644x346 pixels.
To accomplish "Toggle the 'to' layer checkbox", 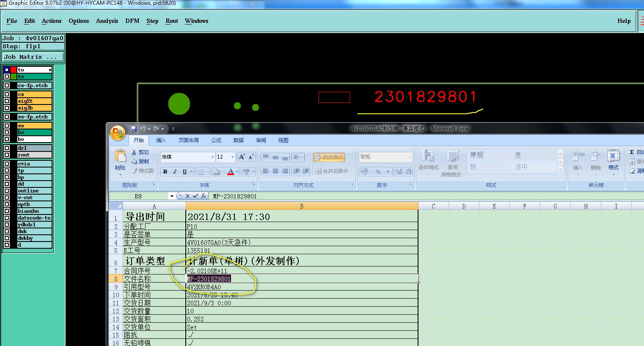I will click(x=7, y=70).
